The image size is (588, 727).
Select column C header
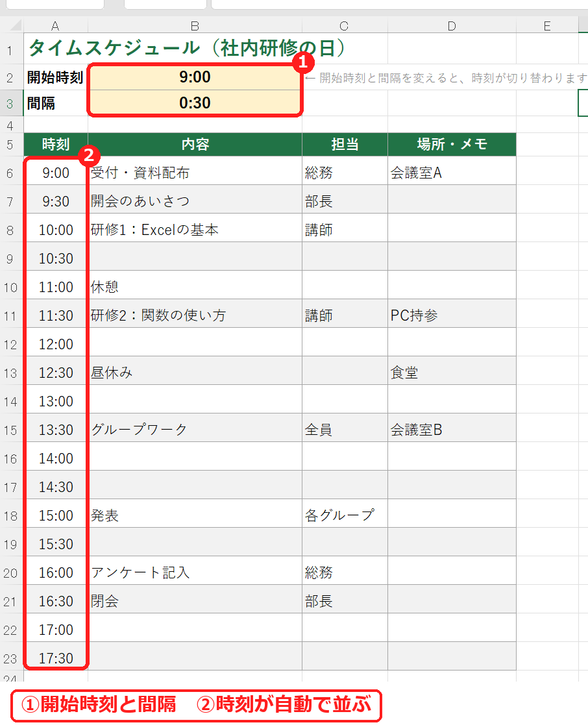(344, 26)
